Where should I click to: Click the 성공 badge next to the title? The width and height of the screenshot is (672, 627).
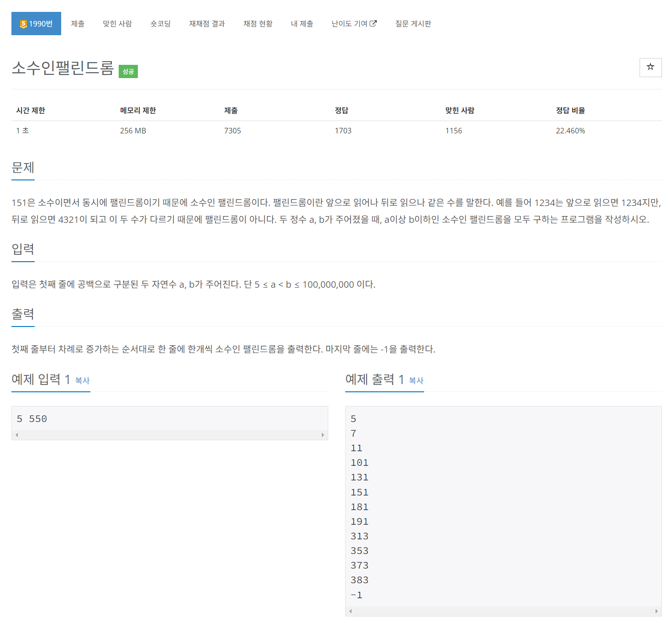[x=128, y=71]
